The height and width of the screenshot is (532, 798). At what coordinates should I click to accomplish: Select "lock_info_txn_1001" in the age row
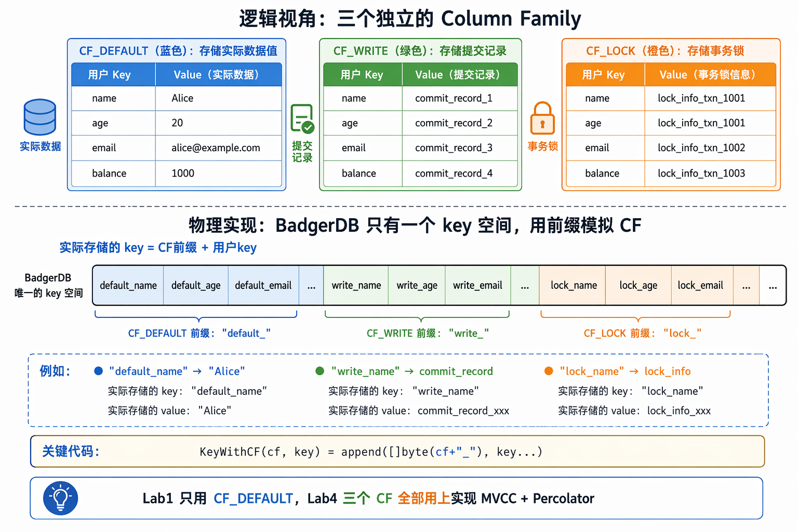701,123
